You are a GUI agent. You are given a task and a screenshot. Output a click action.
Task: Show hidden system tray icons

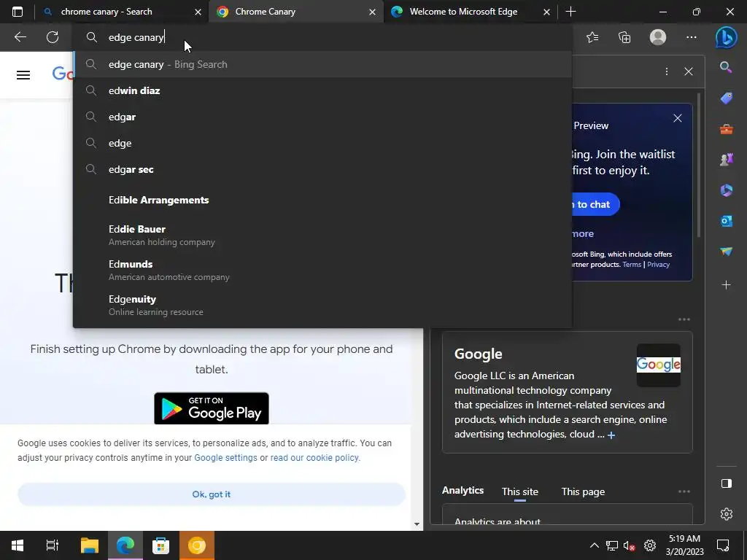595,545
